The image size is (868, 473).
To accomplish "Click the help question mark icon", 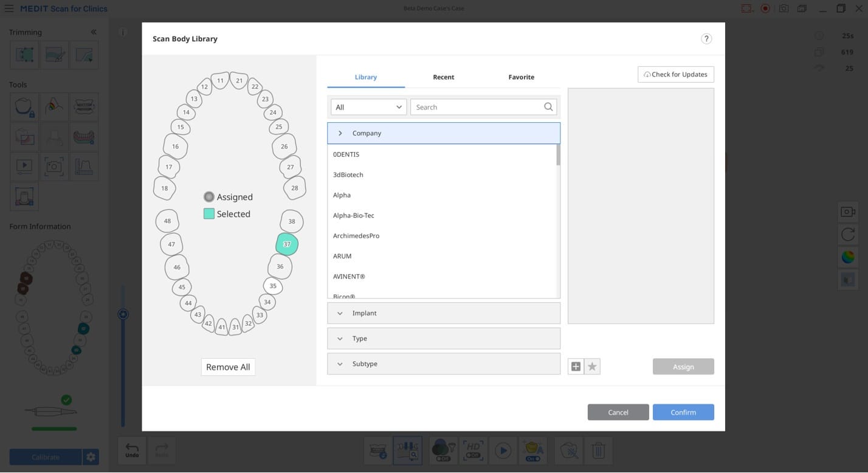I will 706,38.
